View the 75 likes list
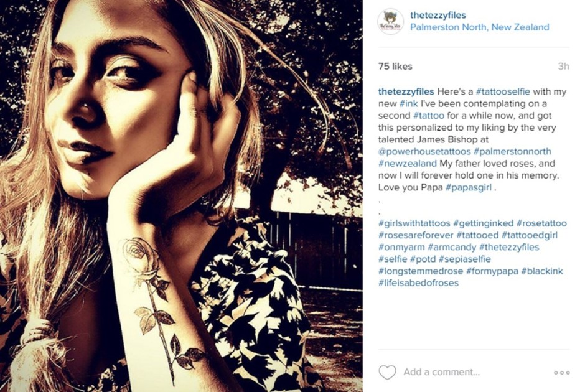This screenshot has width=585, height=392. pos(395,67)
